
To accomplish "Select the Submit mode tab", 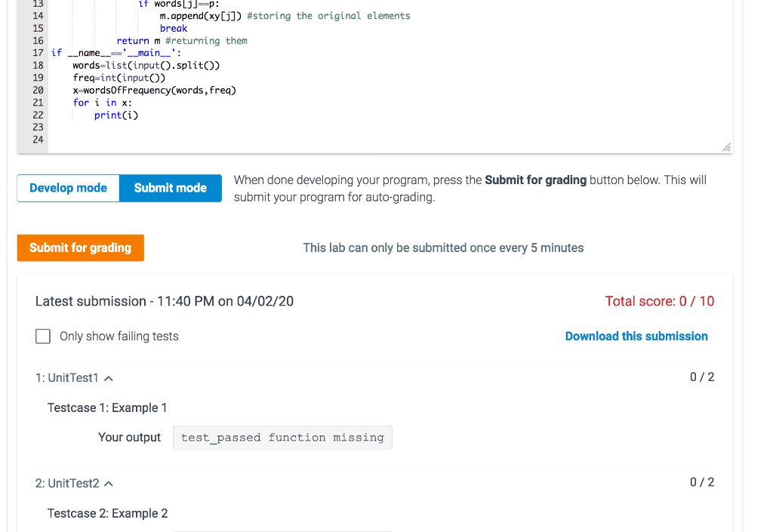I will (x=171, y=188).
